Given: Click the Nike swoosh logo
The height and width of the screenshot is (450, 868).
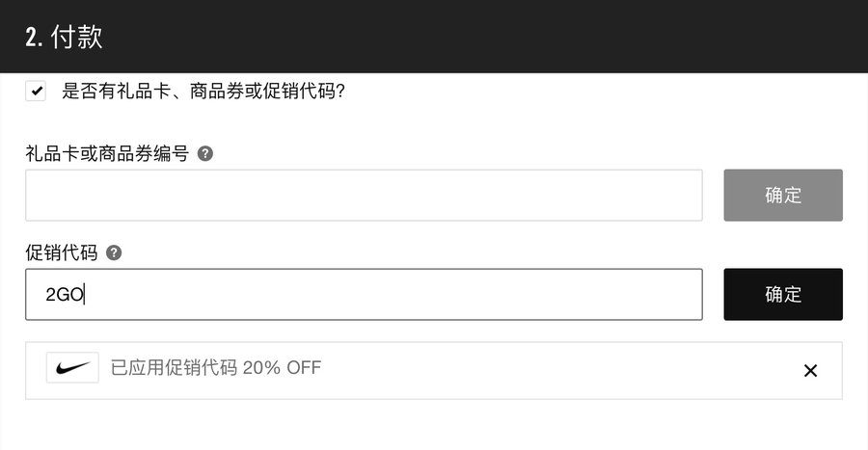Looking at the screenshot, I should (x=72, y=367).
